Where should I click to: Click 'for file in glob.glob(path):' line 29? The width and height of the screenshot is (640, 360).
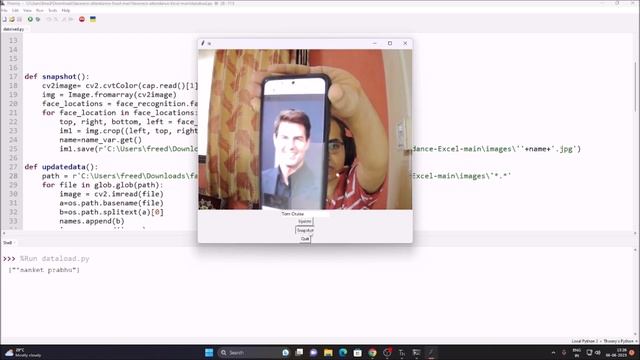102,185
